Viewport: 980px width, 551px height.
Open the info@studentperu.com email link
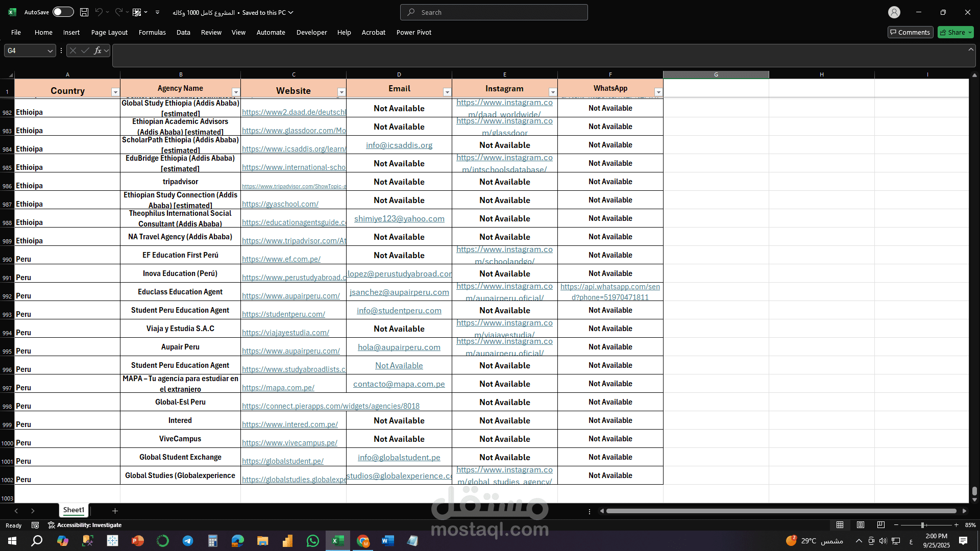click(x=399, y=311)
